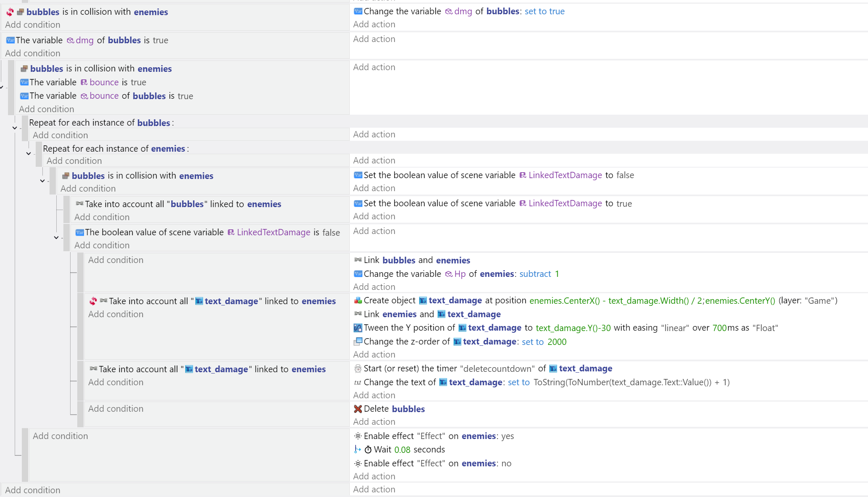Image resolution: width=868 pixels, height=497 pixels.
Task: Click Add action under Delete bubbles
Action: point(374,422)
